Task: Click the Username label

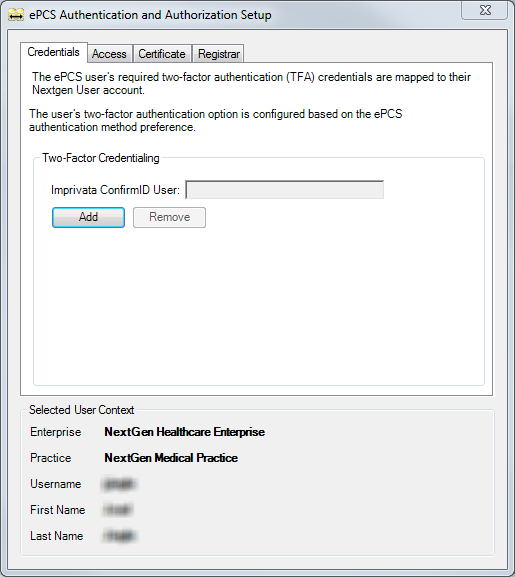Action: (56, 484)
